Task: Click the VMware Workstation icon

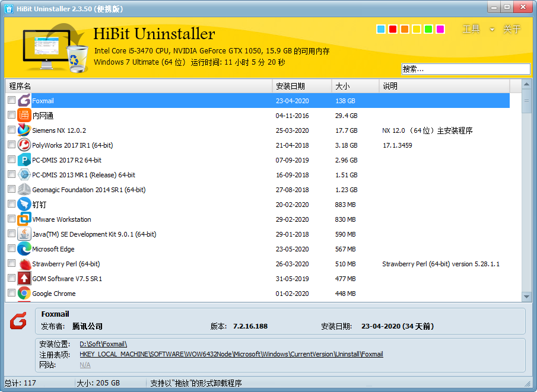Action: click(x=24, y=219)
